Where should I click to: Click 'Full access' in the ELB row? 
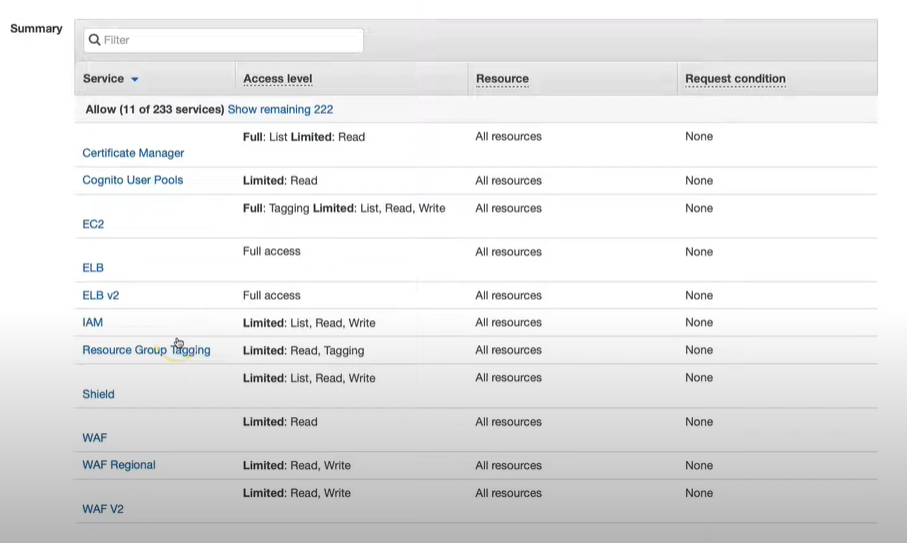tap(271, 252)
